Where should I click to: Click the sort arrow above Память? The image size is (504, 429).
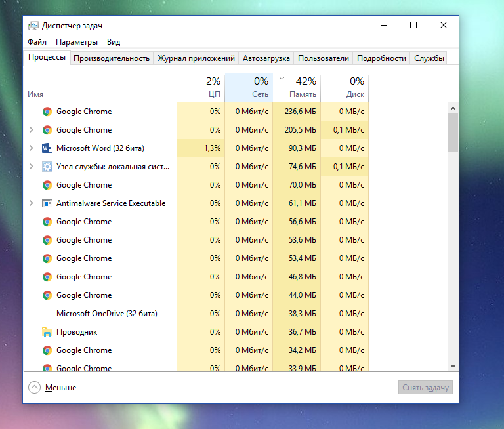pos(282,79)
